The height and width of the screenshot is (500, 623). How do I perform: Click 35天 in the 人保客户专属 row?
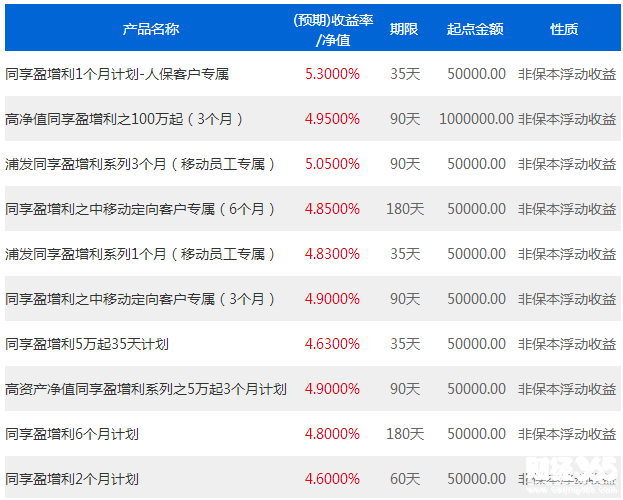tap(405, 74)
